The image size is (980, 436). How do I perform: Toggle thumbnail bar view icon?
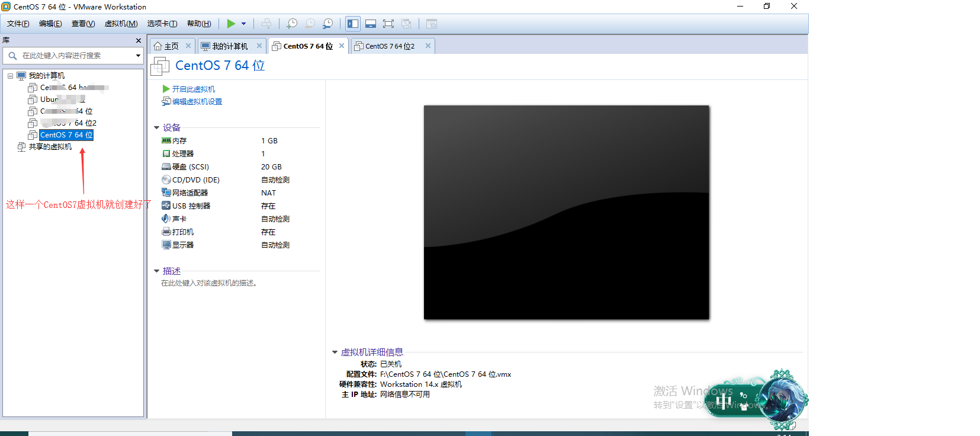click(371, 24)
